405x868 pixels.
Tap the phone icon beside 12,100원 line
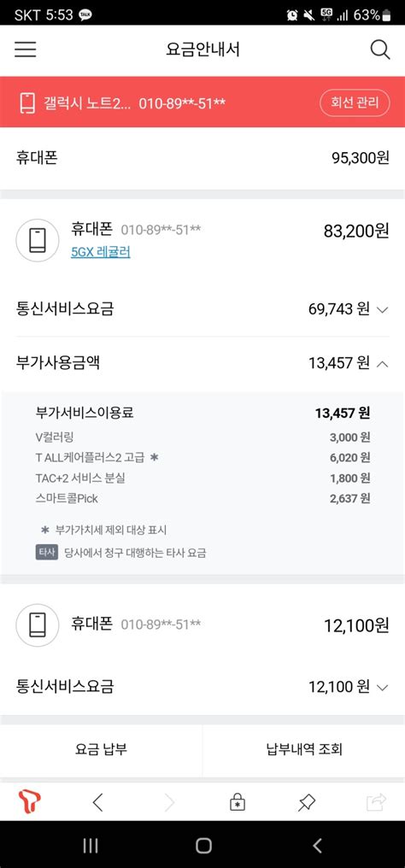point(38,625)
